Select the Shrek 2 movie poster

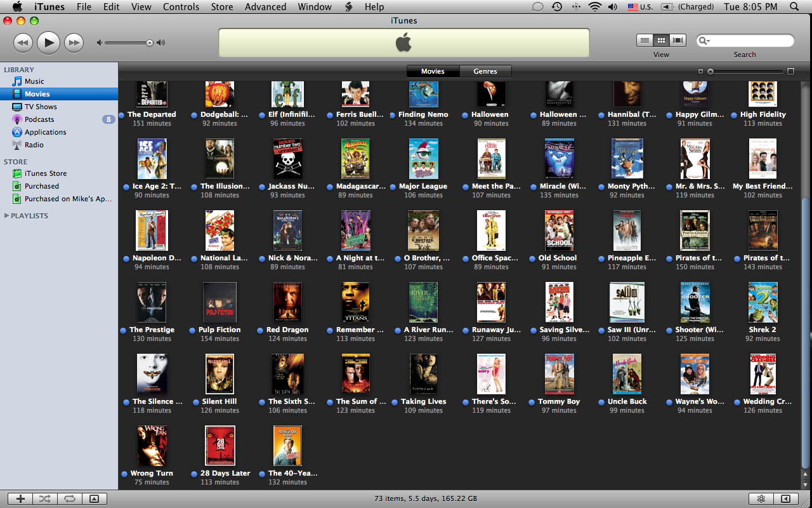(763, 302)
